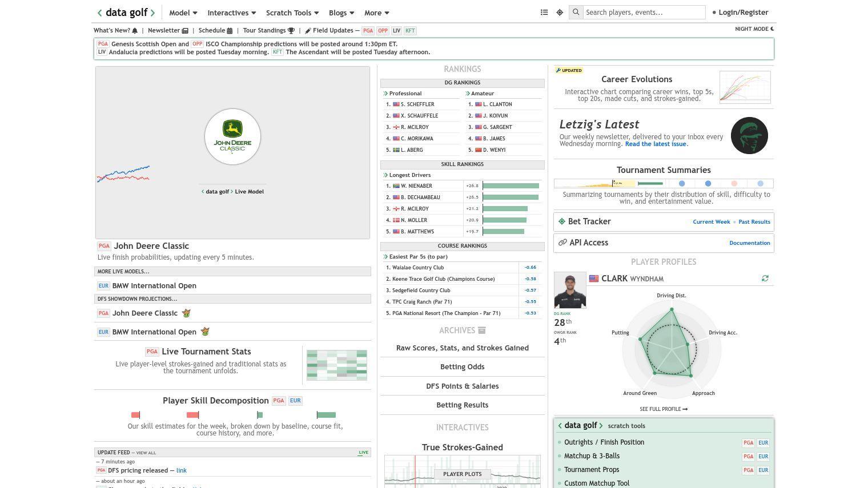Click the OPP badge in Field Updates
This screenshot has height=488, width=868.
pyautogui.click(x=383, y=31)
